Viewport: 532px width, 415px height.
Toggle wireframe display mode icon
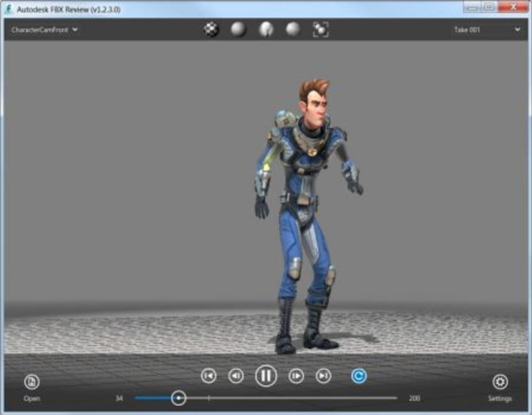(x=211, y=29)
